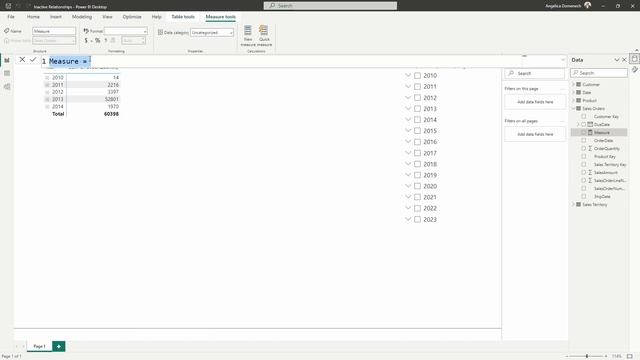Adjust the zoom slider in status bar
Screen dimensions: 640x360
tap(587, 356)
